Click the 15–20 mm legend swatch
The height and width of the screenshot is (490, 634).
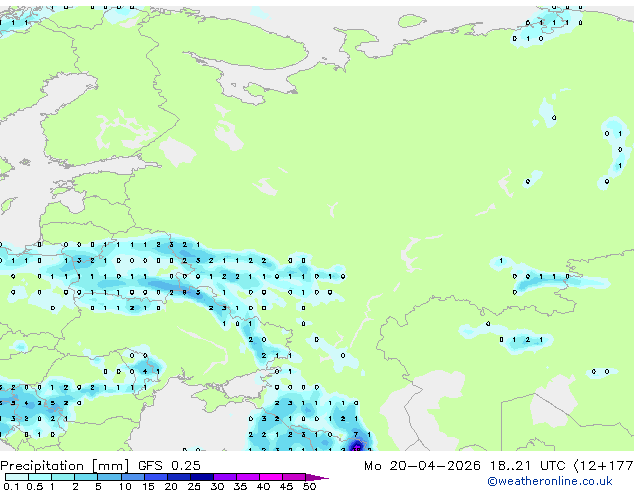coord(155,477)
